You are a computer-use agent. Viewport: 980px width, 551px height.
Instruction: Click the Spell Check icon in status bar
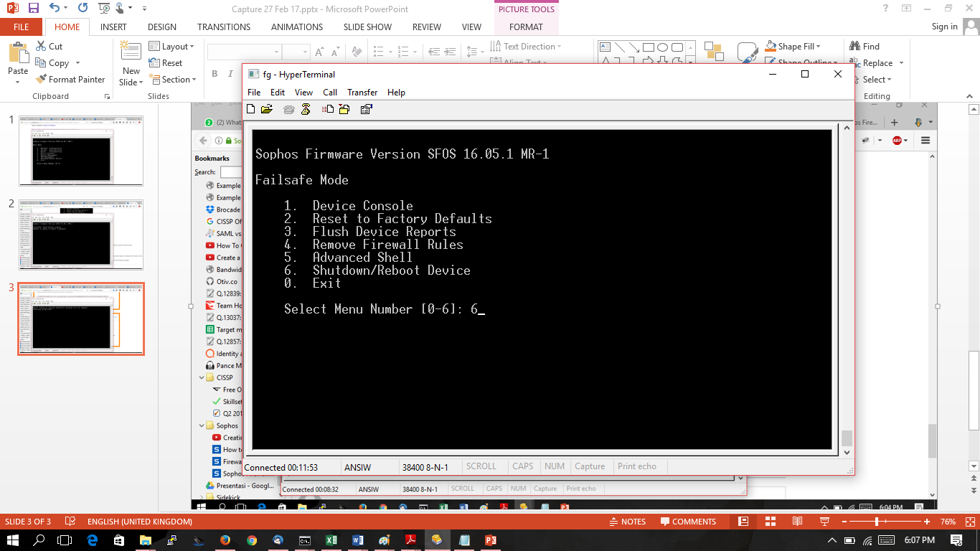(x=70, y=522)
